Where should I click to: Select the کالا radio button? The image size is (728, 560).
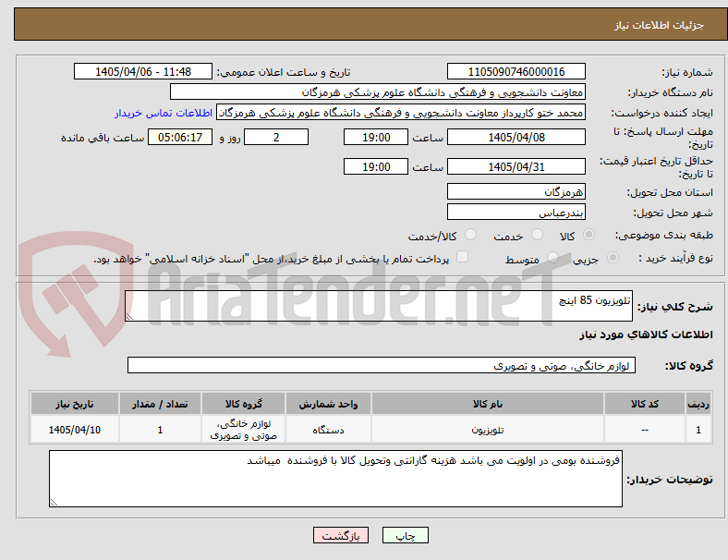click(x=588, y=235)
